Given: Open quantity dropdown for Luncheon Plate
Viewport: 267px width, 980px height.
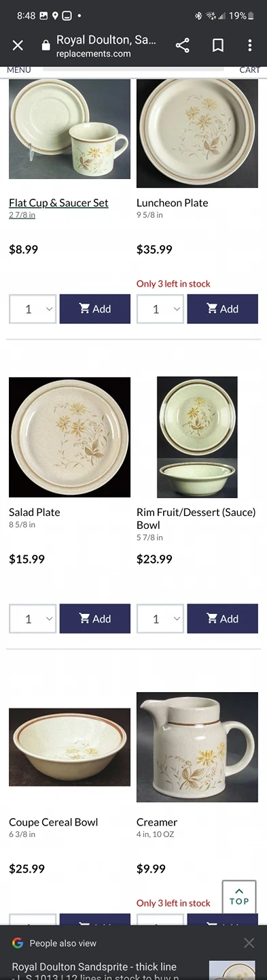Looking at the screenshot, I should click(160, 309).
